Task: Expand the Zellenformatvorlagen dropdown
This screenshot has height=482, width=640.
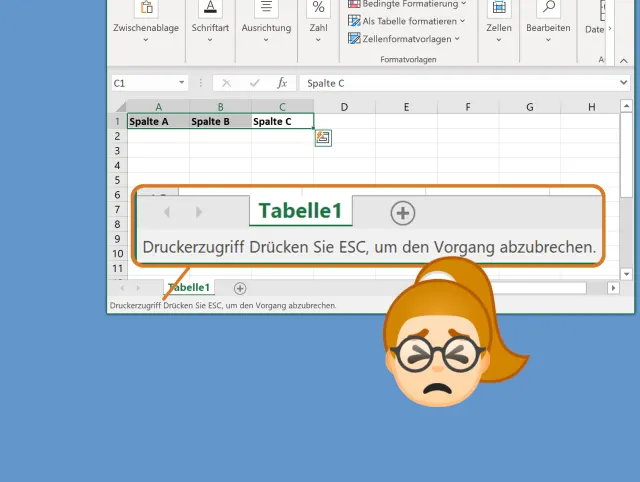Action: point(405,39)
